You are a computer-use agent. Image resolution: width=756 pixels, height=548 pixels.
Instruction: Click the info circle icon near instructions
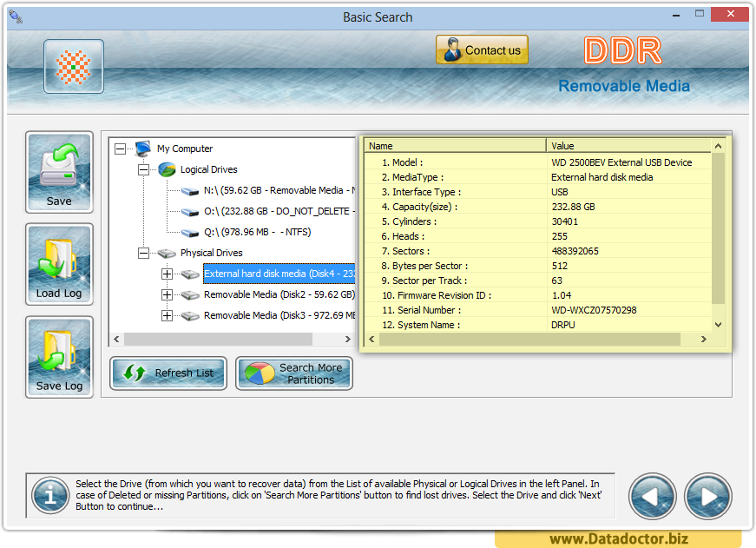pos(49,496)
